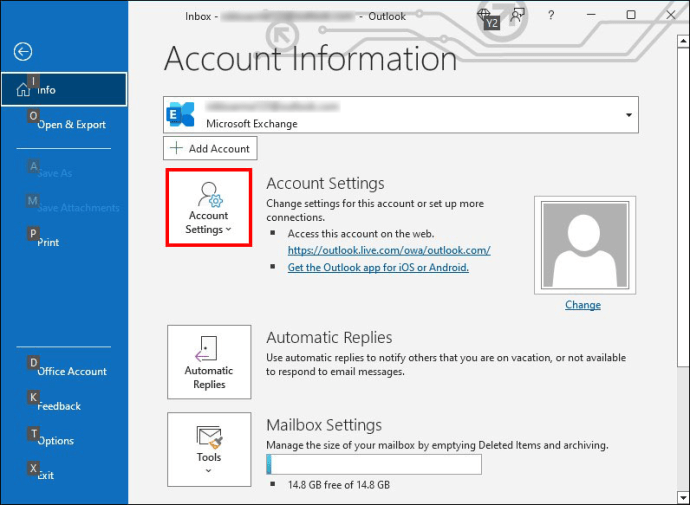The image size is (690, 505).
Task: Click the vertical scrollbar thumb
Action: (683, 206)
